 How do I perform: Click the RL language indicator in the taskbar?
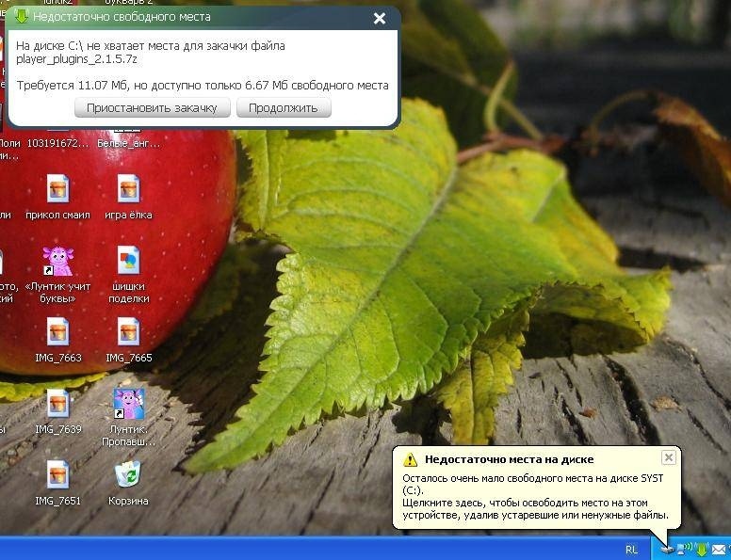click(630, 549)
